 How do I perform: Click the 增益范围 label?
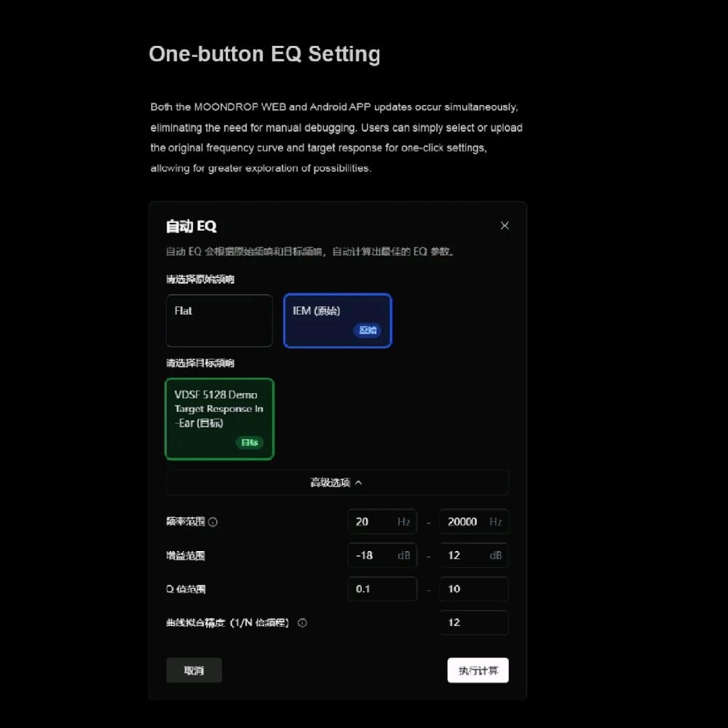point(186,555)
